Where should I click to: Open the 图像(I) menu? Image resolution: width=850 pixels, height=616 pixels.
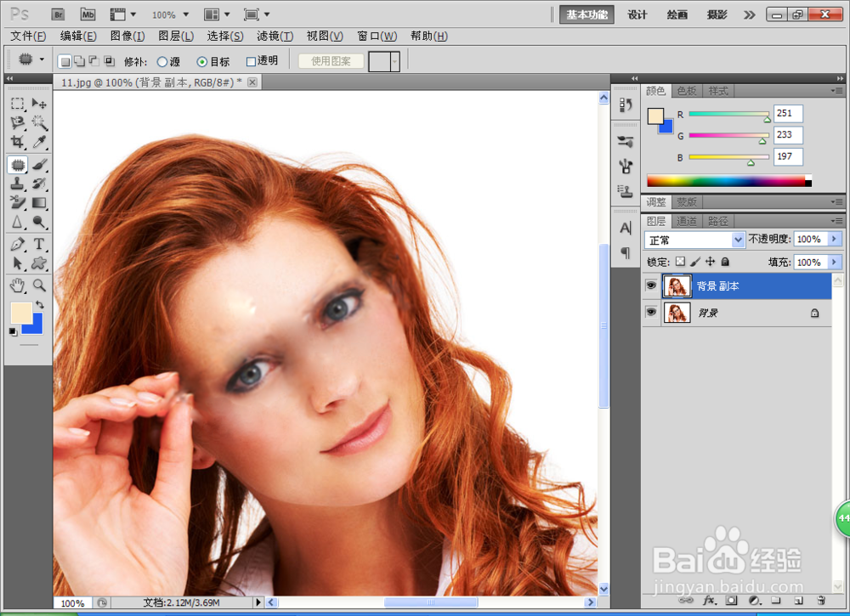(x=127, y=37)
